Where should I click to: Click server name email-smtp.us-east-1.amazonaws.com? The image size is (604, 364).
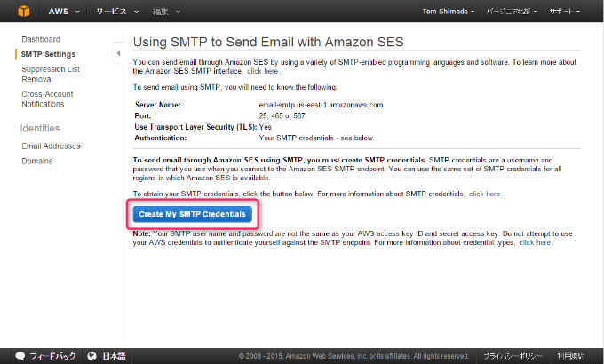[321, 105]
